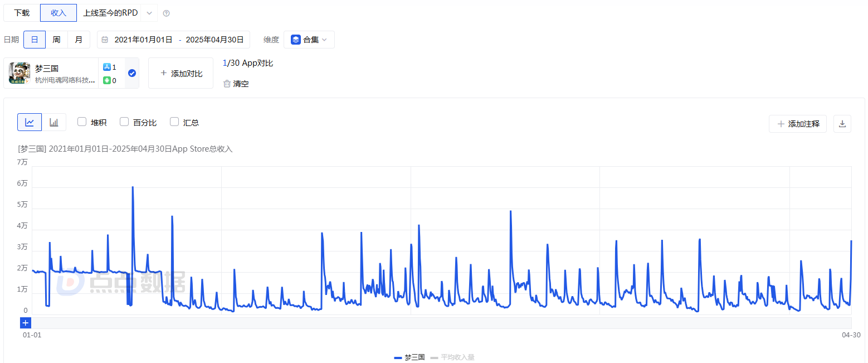Enable the 堆积 checkbox
Image resolution: width=868 pixels, height=363 pixels.
(82, 122)
